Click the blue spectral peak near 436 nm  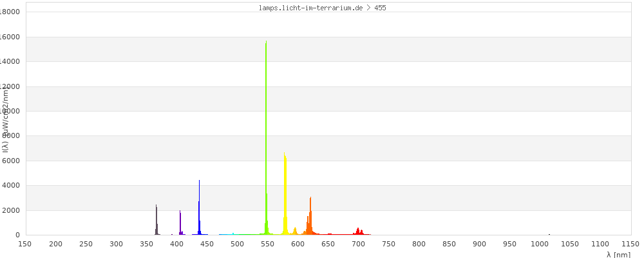point(199,206)
